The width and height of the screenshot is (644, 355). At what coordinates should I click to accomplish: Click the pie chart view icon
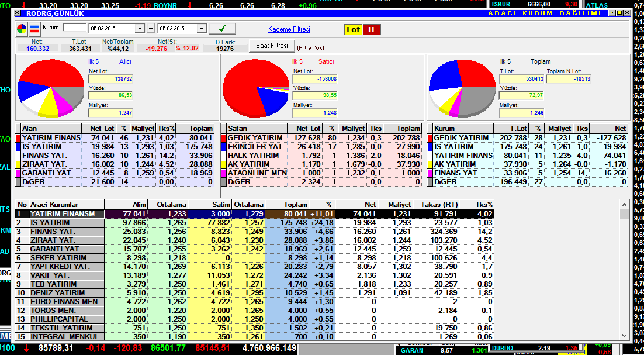coord(22,29)
